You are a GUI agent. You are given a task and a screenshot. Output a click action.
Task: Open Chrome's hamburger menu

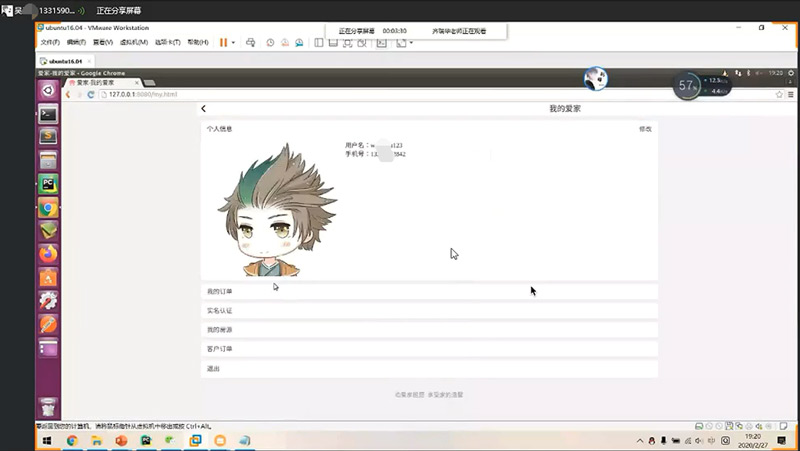(x=791, y=94)
